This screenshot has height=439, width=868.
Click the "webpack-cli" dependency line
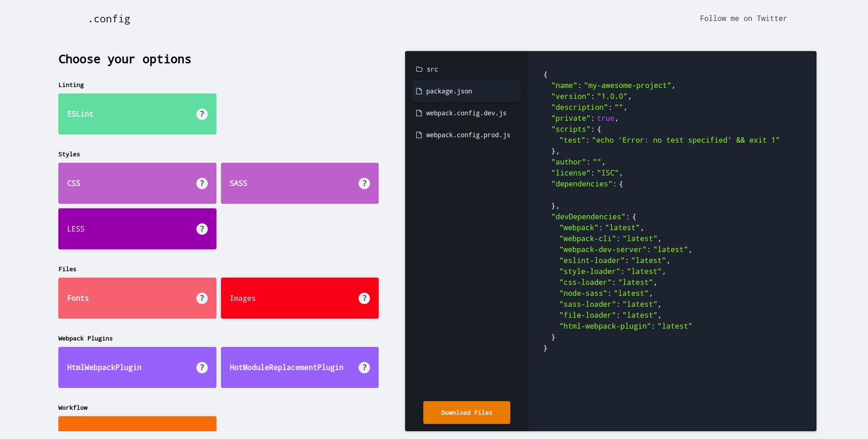pyautogui.click(x=610, y=238)
